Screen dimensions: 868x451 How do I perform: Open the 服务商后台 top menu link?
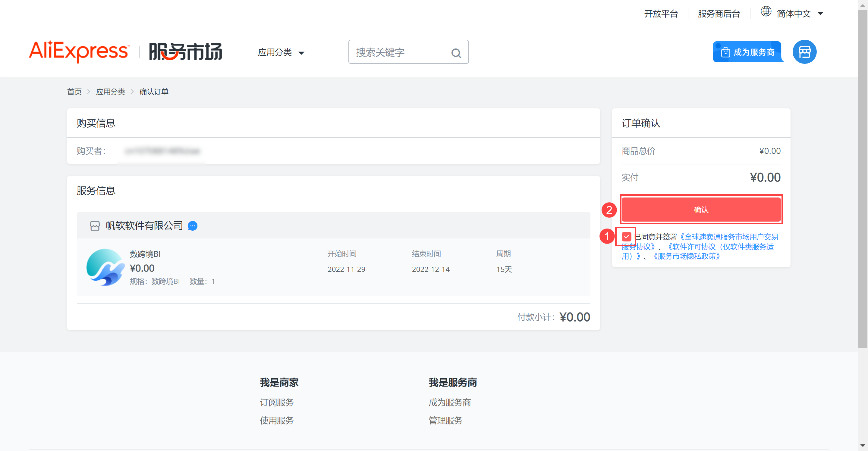[x=719, y=14]
